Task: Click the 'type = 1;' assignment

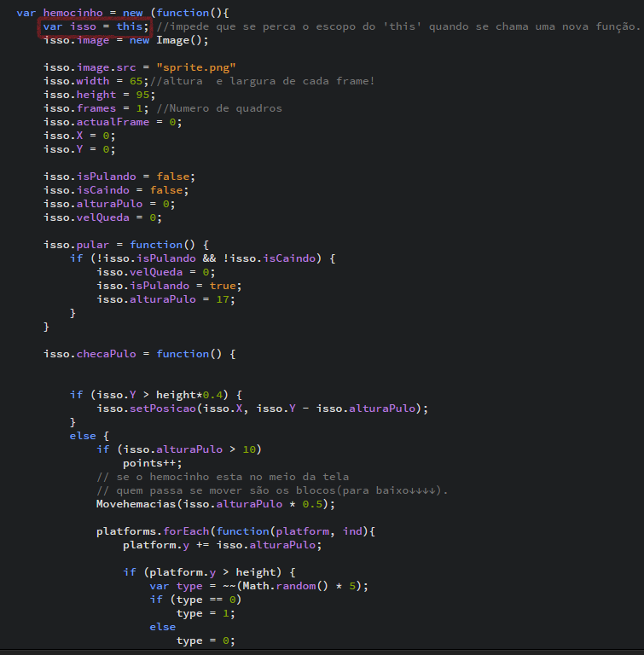Action: click(x=206, y=613)
